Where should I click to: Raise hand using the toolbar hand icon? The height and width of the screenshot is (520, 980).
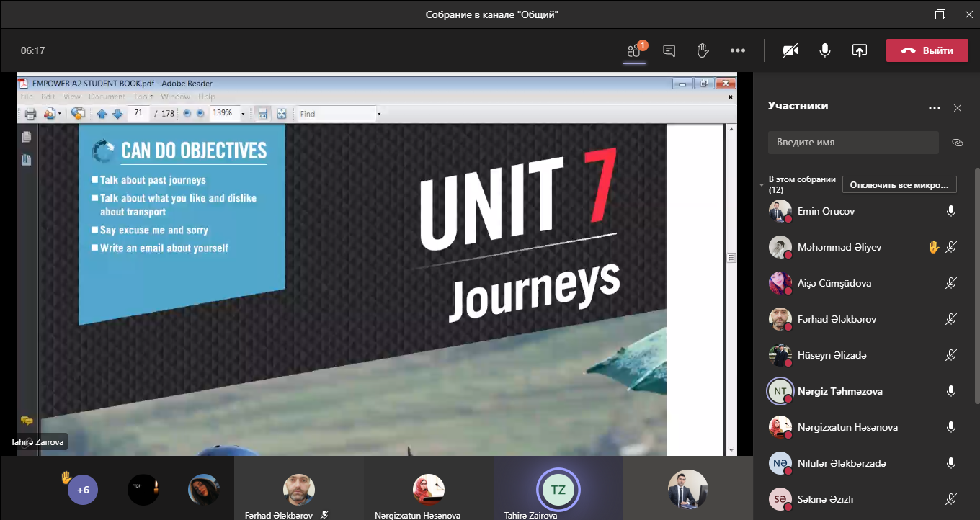point(703,50)
